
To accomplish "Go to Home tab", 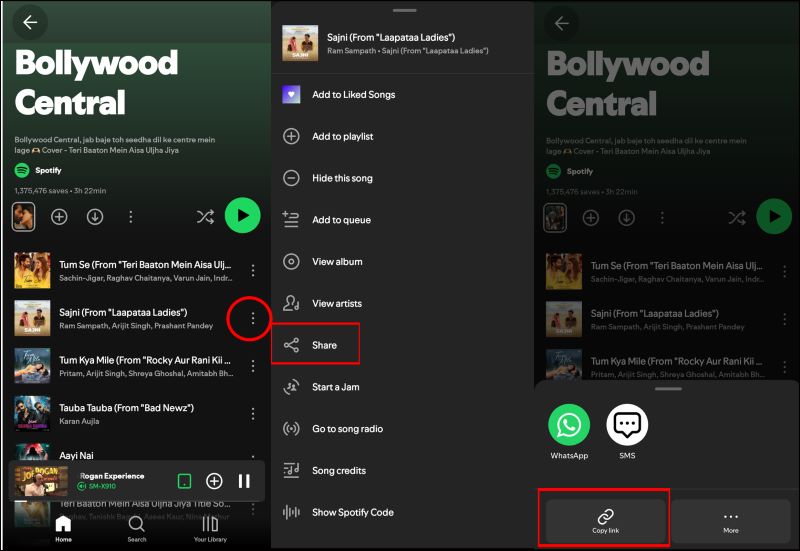I will [x=63, y=529].
